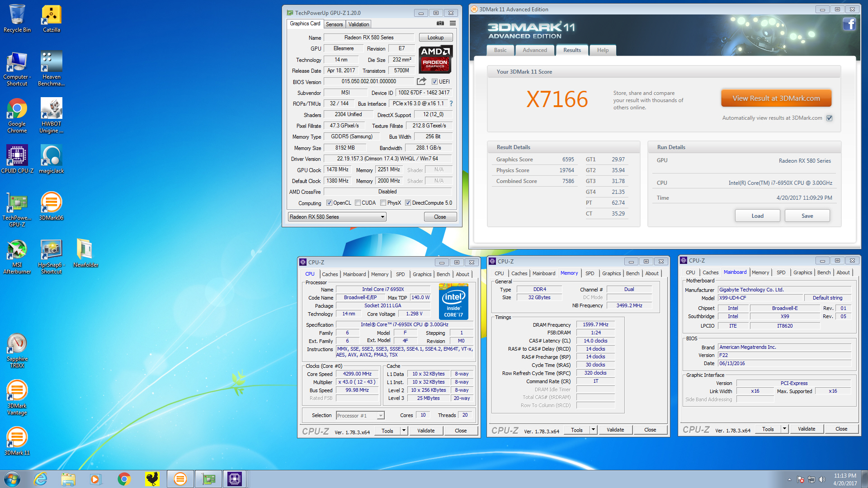
Task: Toggle DirectCompute 5.0 checkbox
Action: [x=408, y=203]
